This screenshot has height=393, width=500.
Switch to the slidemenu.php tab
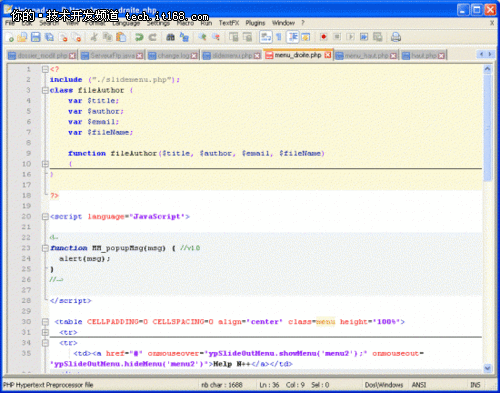tap(232, 55)
